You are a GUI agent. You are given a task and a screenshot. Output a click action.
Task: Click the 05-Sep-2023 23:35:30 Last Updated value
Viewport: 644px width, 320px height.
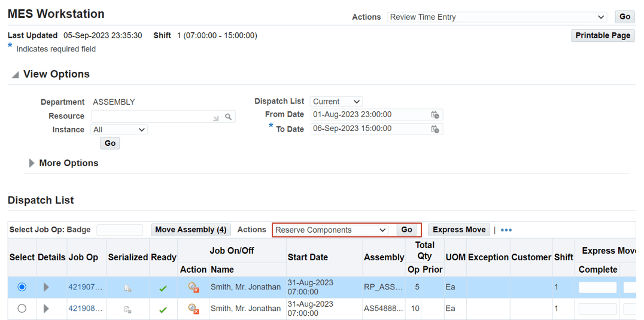coord(103,36)
